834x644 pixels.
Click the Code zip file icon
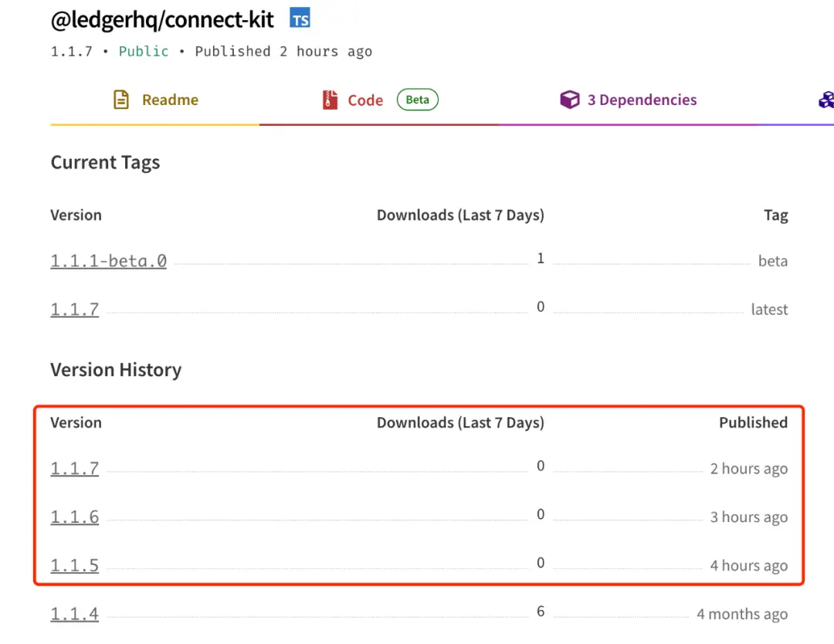coord(331,100)
